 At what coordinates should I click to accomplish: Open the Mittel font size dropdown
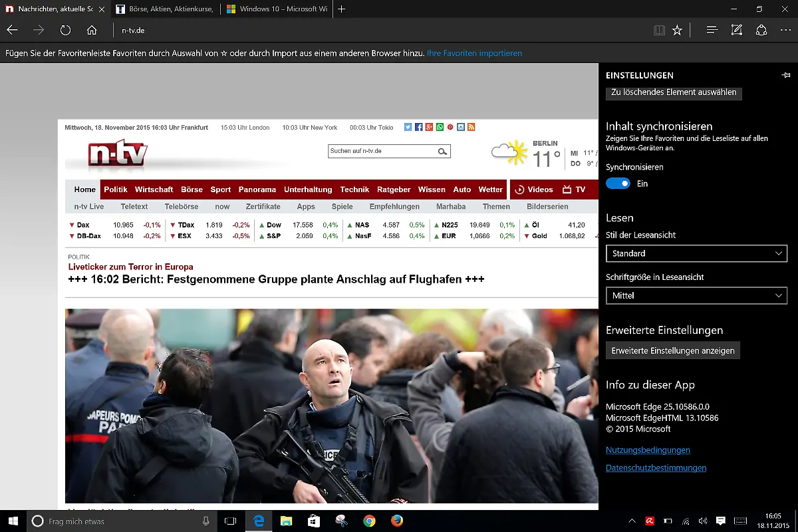pyautogui.click(x=696, y=295)
